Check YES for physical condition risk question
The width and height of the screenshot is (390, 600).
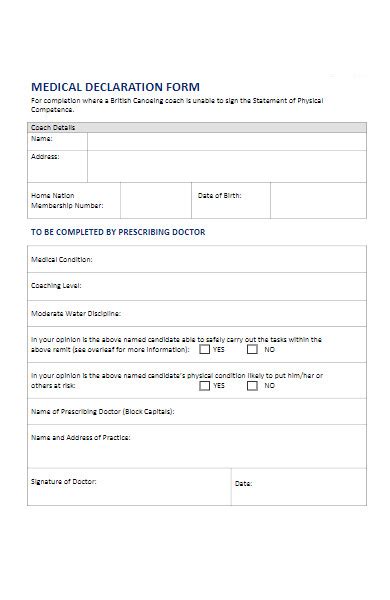pos(204,385)
